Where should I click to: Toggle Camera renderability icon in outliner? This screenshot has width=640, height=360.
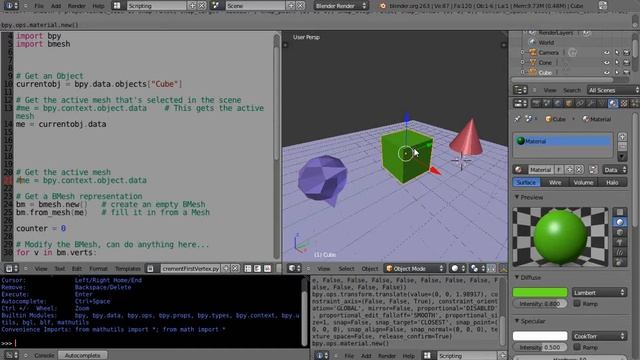[x=627, y=53]
